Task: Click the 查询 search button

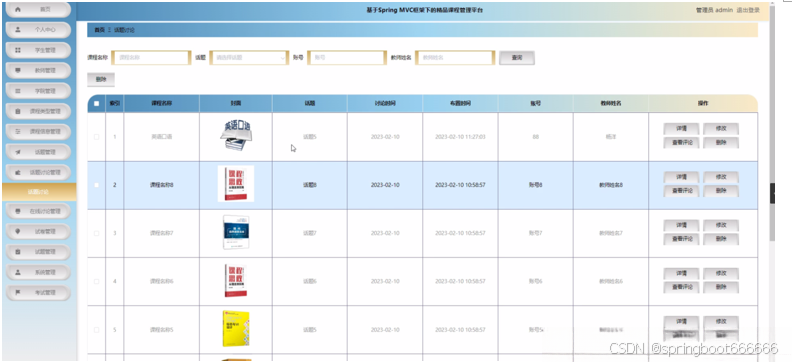Action: [517, 58]
